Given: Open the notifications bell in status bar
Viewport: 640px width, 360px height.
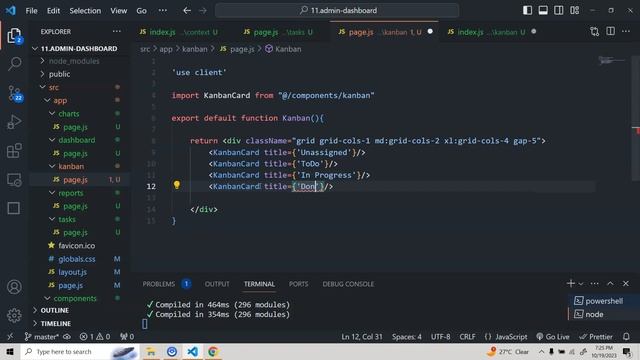Looking at the screenshot, I should (626, 337).
